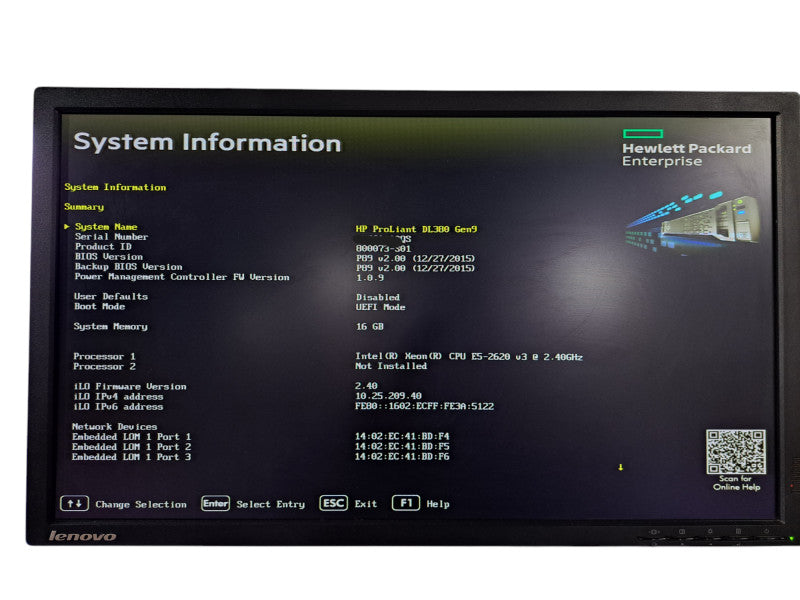Click MAC address 14:02:EC:41:BD:F6
Image resolution: width=800 pixels, height=600 pixels.
(x=402, y=457)
